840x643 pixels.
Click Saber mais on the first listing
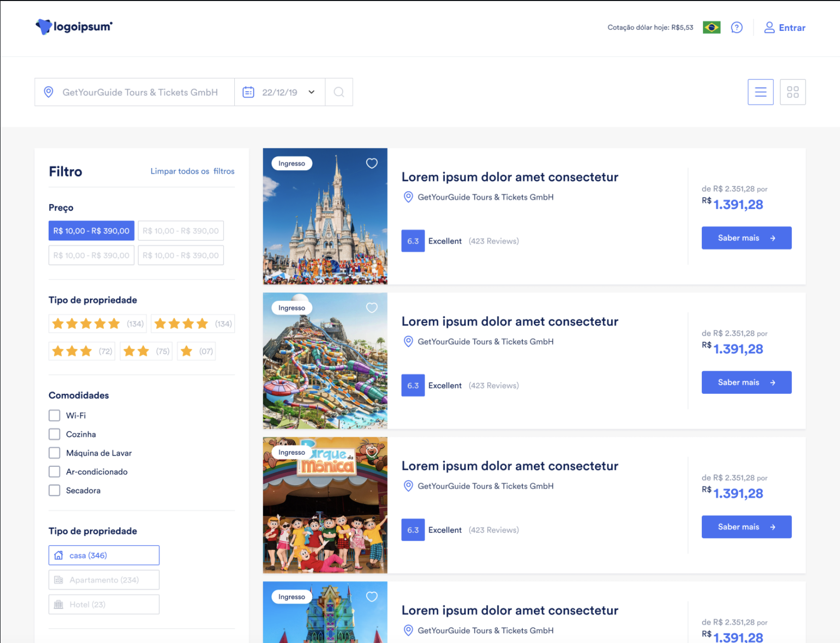[746, 238]
